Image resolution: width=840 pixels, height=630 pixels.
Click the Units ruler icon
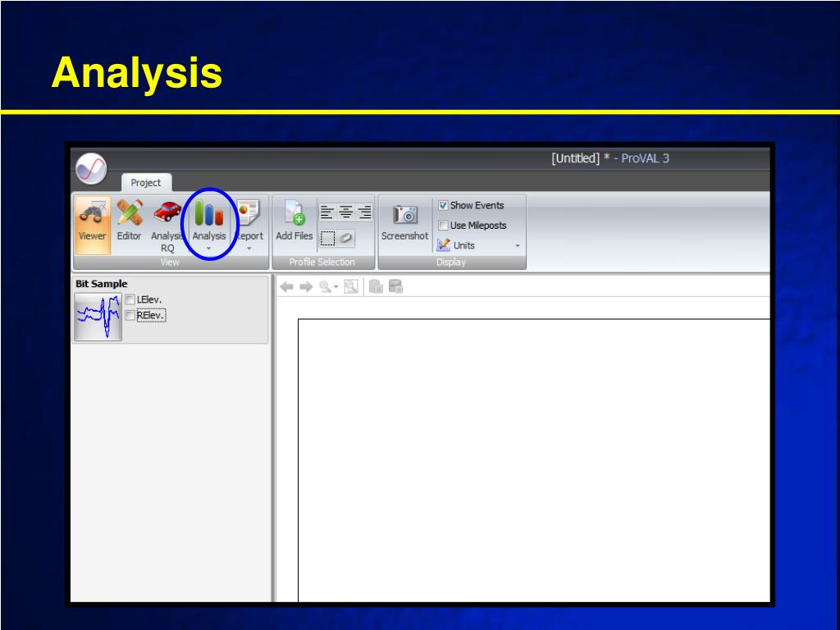click(444, 244)
